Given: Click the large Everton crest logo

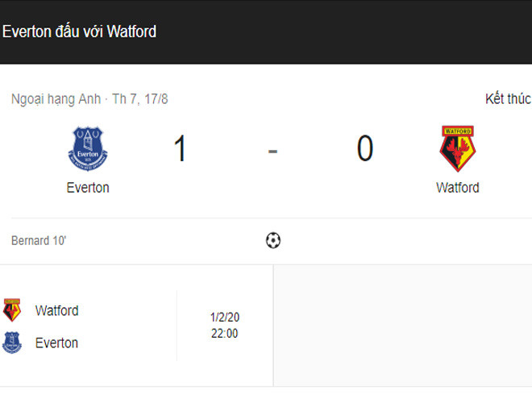Looking at the screenshot, I should pyautogui.click(x=88, y=148).
